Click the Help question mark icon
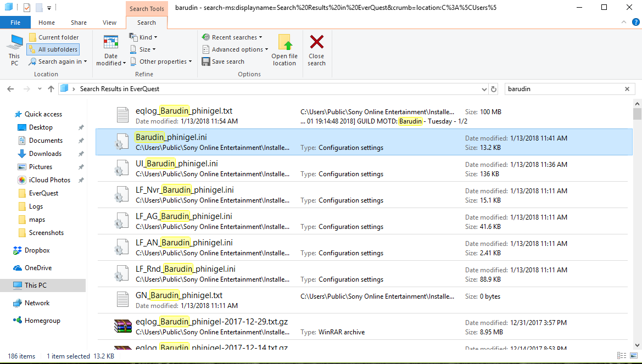This screenshot has height=364, width=642. tap(635, 22)
